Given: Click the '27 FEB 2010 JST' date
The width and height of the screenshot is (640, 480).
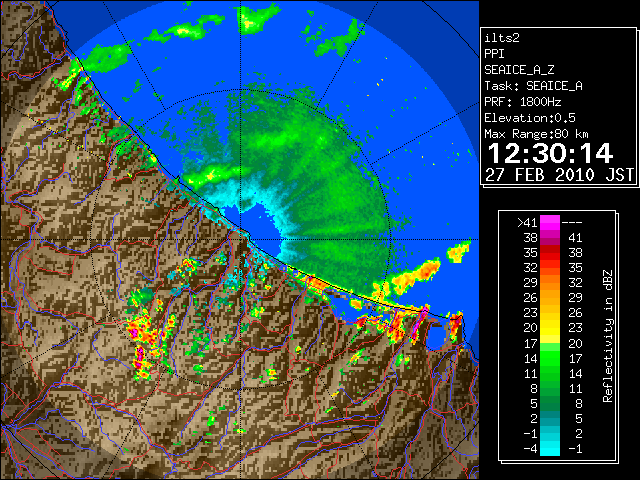Looking at the screenshot, I should click(559, 175).
